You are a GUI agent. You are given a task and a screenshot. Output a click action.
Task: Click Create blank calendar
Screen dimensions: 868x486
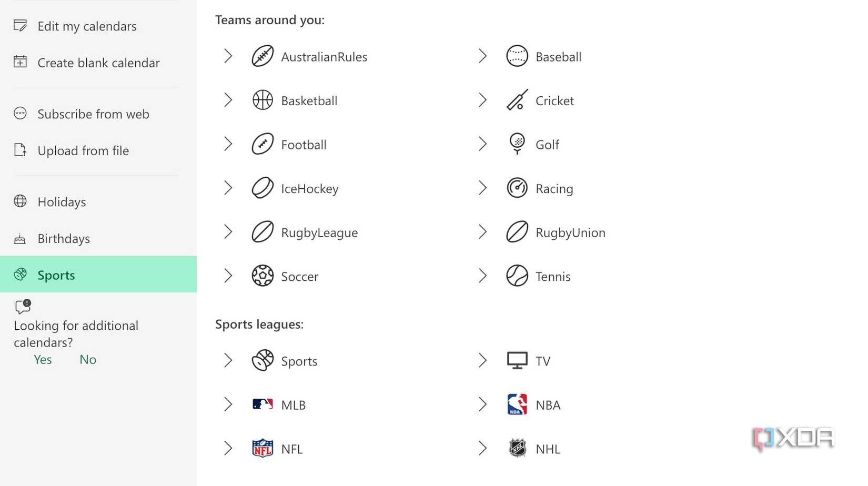98,63
